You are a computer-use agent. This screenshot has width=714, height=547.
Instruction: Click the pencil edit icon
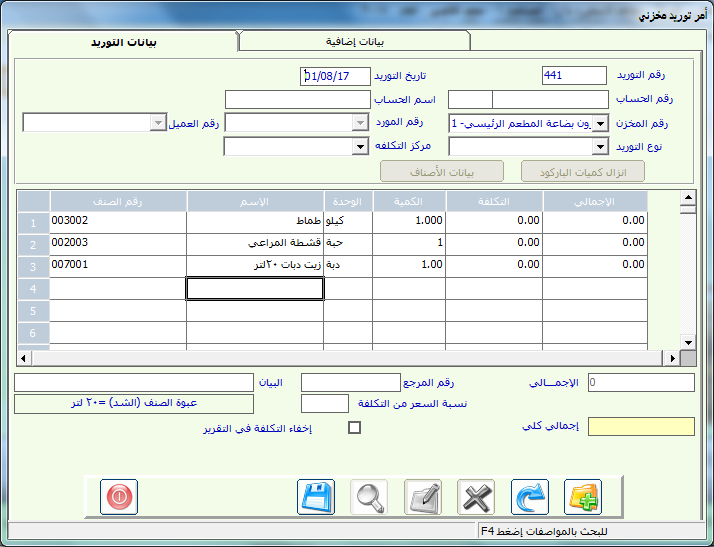click(423, 497)
